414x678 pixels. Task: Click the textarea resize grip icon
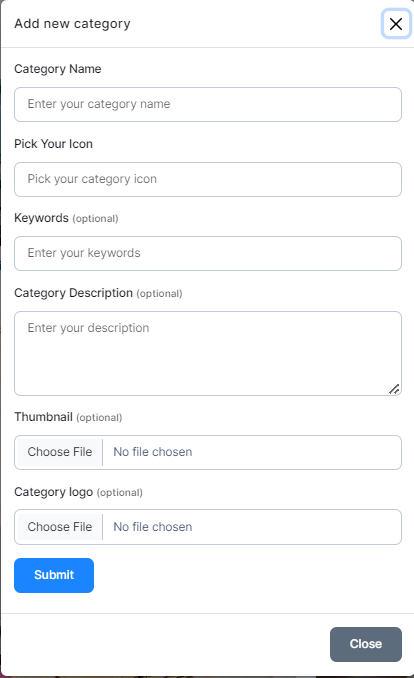coord(394,389)
